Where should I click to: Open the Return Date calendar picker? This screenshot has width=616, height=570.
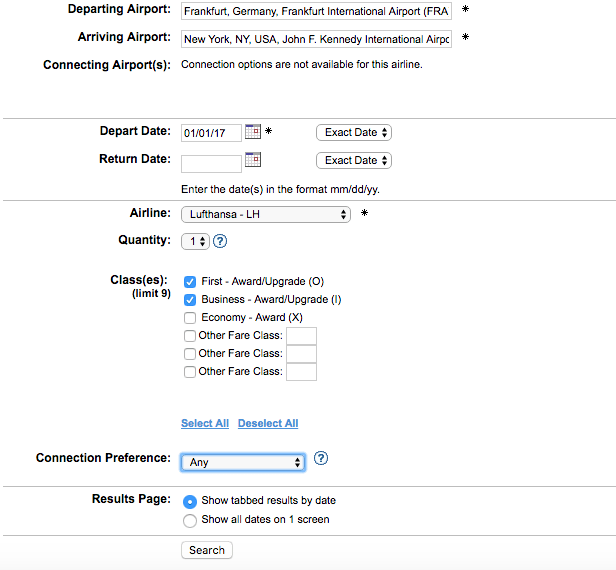click(252, 160)
